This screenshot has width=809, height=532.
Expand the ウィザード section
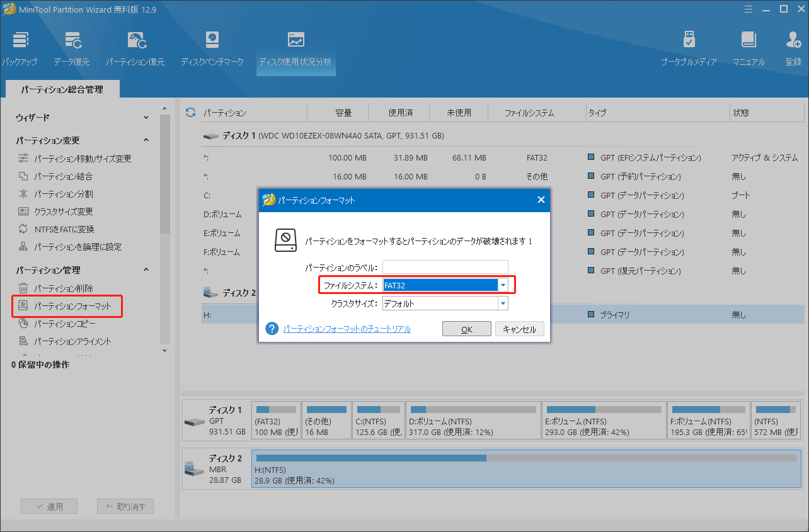pos(146,118)
